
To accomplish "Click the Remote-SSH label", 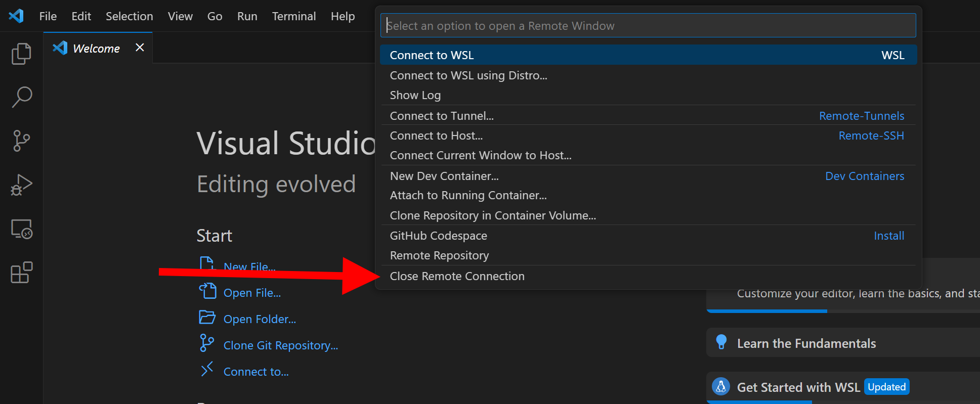I will pos(871,136).
